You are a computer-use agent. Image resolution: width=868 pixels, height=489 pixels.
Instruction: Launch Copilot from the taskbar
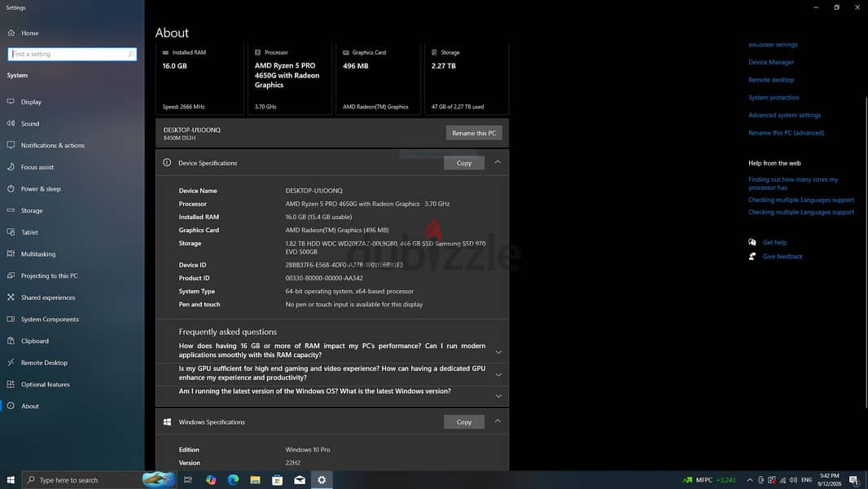pos(211,480)
